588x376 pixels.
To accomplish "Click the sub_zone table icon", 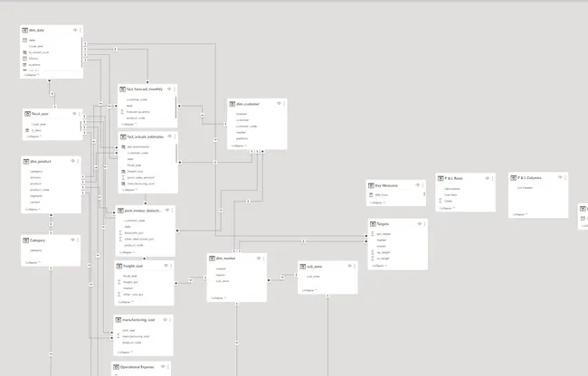I will pyautogui.click(x=303, y=267).
